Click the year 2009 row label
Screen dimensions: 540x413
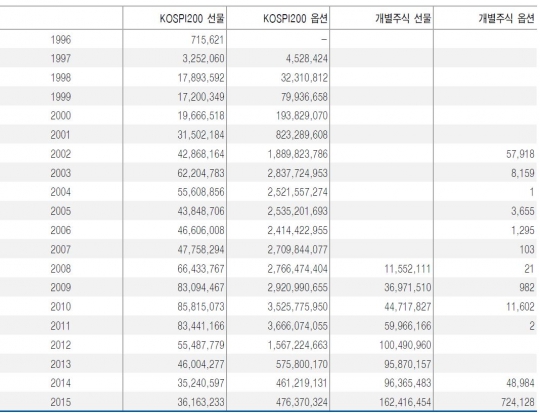(61, 288)
